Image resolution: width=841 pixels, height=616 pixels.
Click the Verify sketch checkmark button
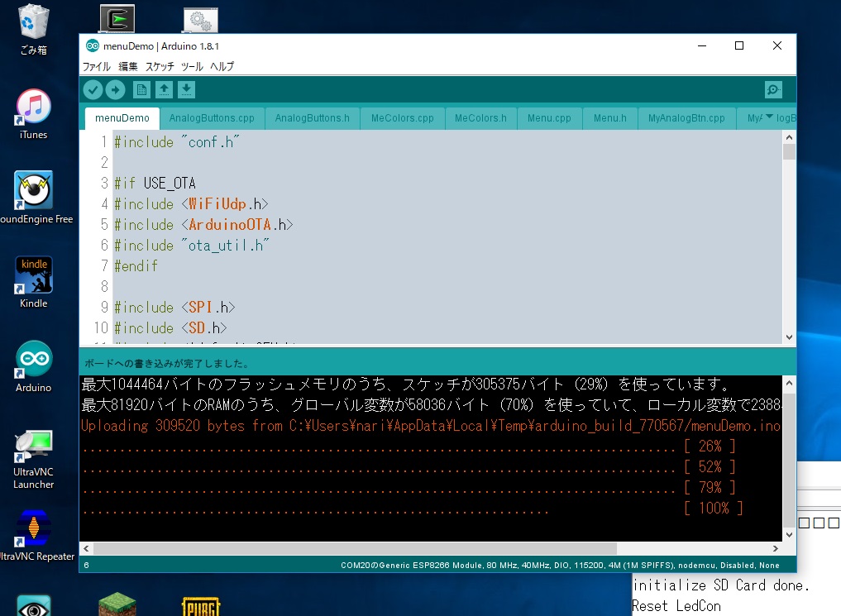(93, 90)
